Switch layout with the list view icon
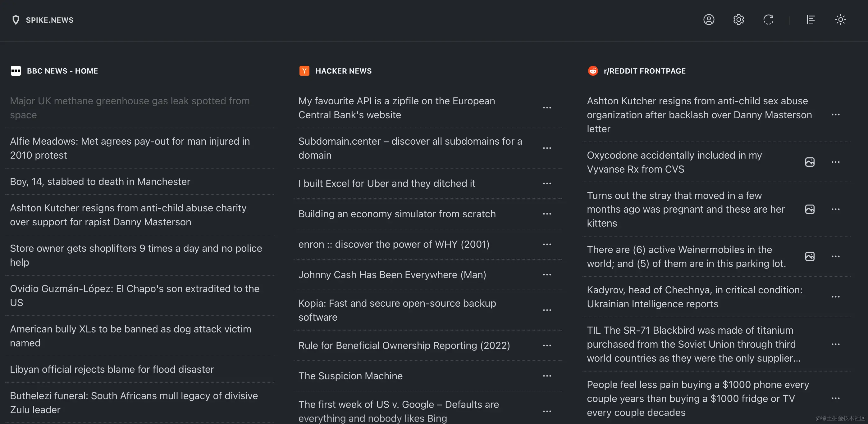Viewport: 868px width, 424px height. pyautogui.click(x=811, y=20)
